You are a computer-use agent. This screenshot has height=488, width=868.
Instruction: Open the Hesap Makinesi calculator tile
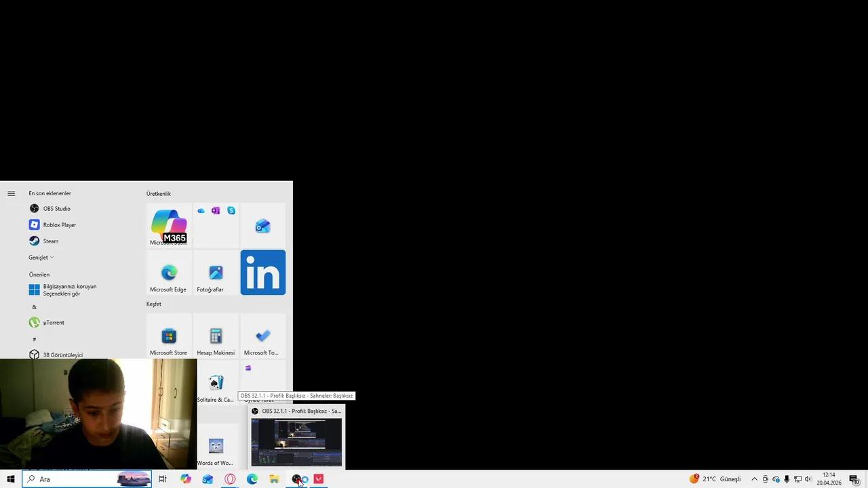(x=216, y=336)
